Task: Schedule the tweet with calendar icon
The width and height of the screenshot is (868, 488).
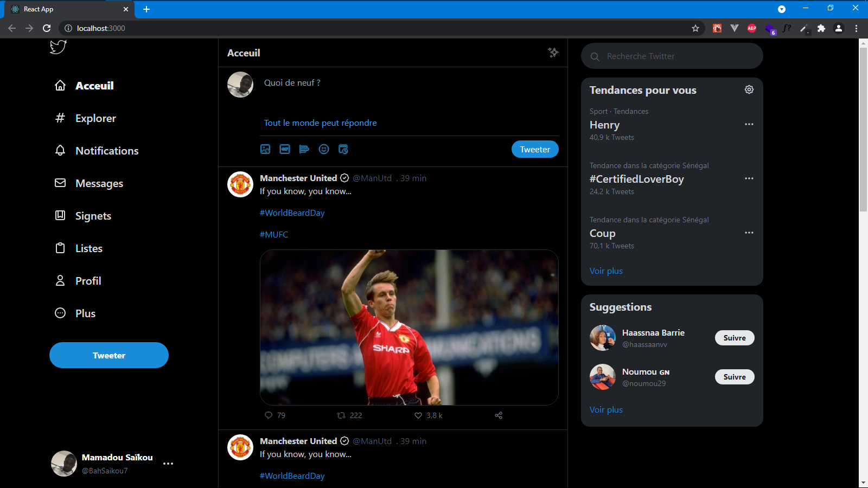Action: (343, 149)
